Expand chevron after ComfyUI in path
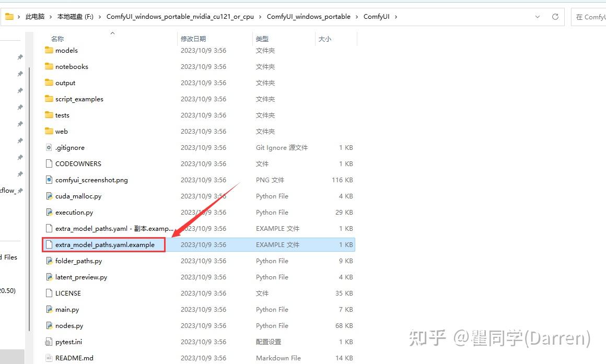 coord(396,17)
